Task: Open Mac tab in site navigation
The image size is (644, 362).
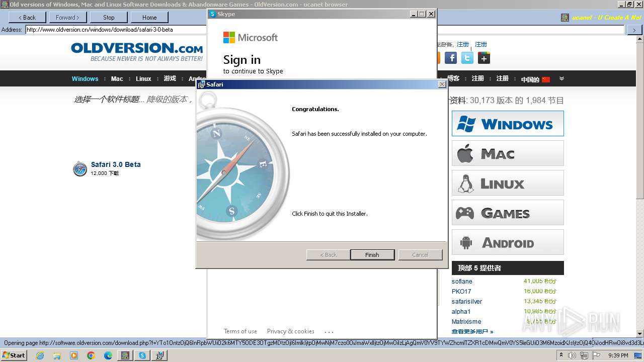Action: point(117,79)
